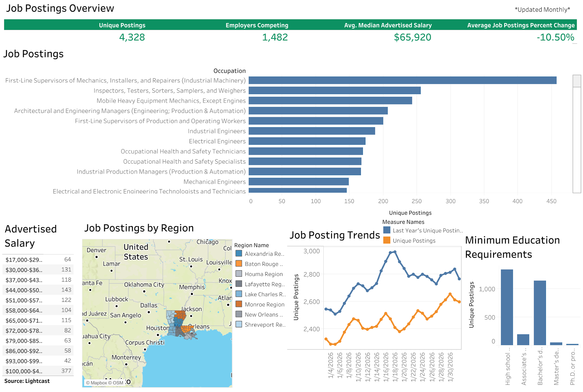Click the Unique Postings KPI value 4,328
This screenshot has height=392, width=583.
tap(132, 37)
